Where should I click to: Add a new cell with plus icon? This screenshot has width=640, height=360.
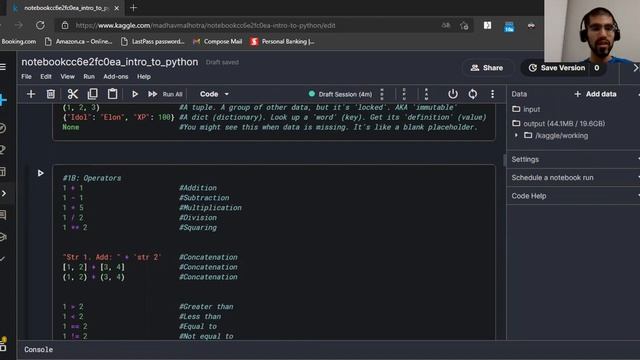[x=31, y=94]
